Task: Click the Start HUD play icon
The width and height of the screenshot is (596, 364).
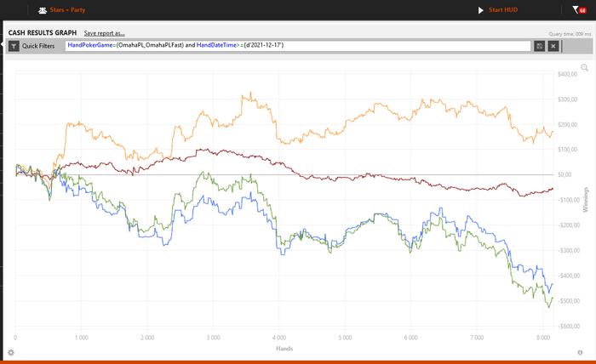Action: coord(480,10)
